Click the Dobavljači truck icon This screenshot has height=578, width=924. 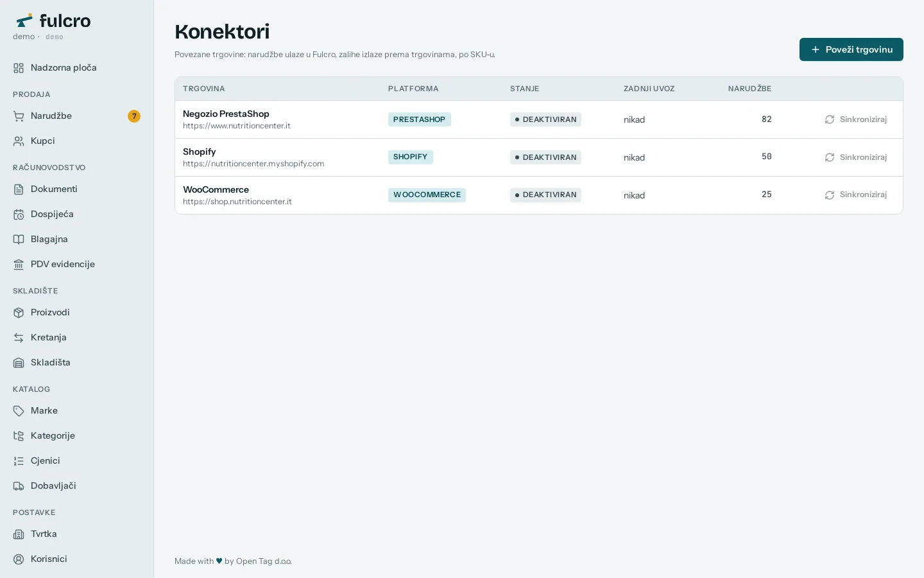point(19,486)
